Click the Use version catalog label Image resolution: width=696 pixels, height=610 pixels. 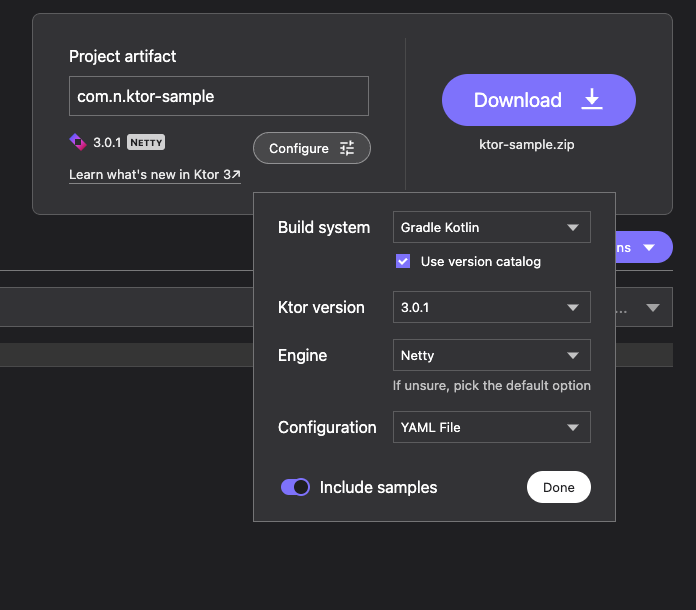(481, 261)
